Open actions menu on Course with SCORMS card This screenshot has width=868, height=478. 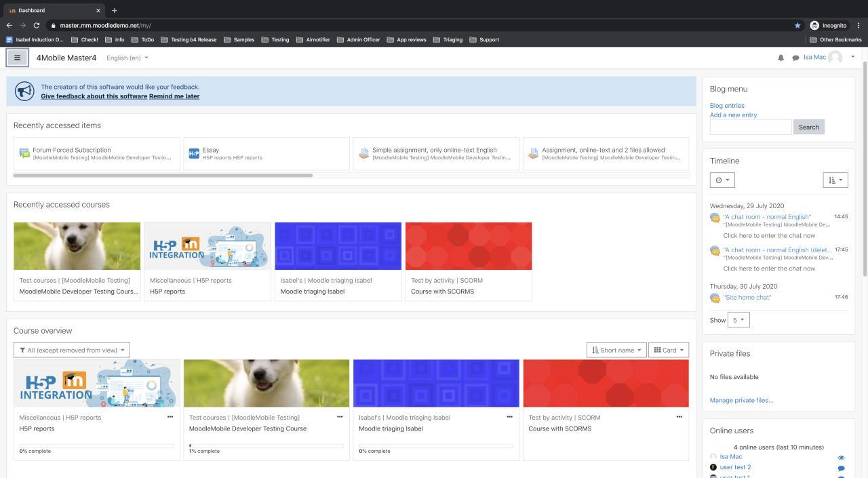pos(679,417)
